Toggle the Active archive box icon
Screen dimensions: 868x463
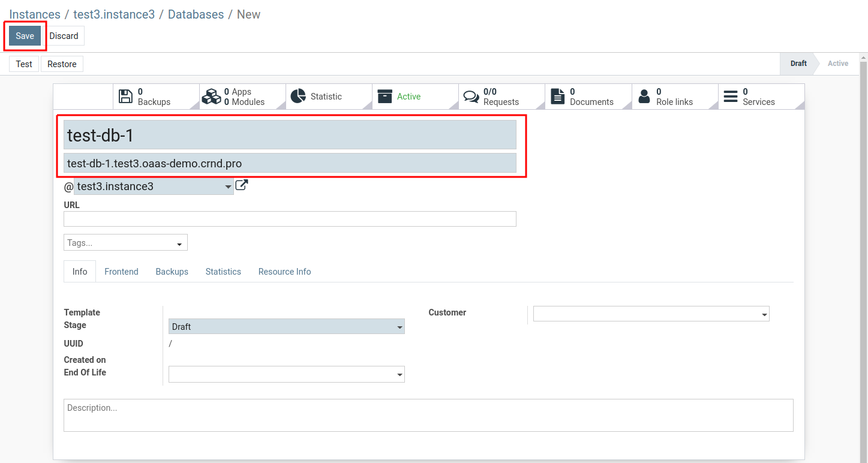pyautogui.click(x=385, y=97)
